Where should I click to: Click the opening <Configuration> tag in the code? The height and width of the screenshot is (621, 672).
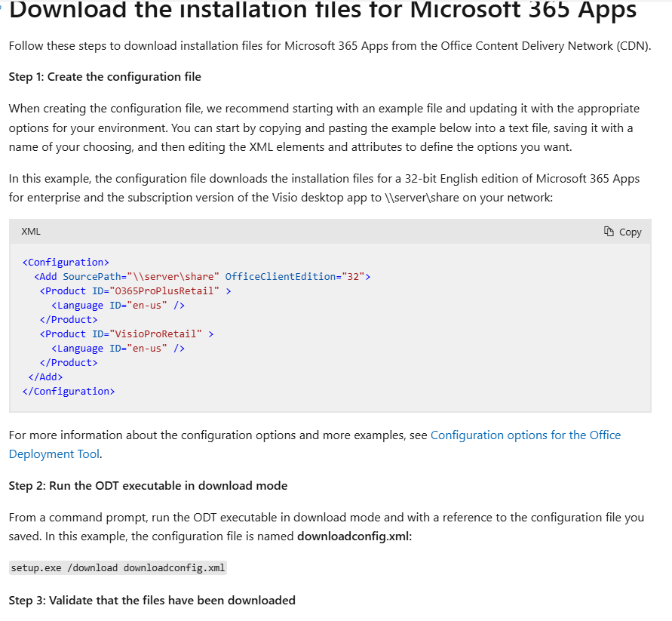(66, 263)
